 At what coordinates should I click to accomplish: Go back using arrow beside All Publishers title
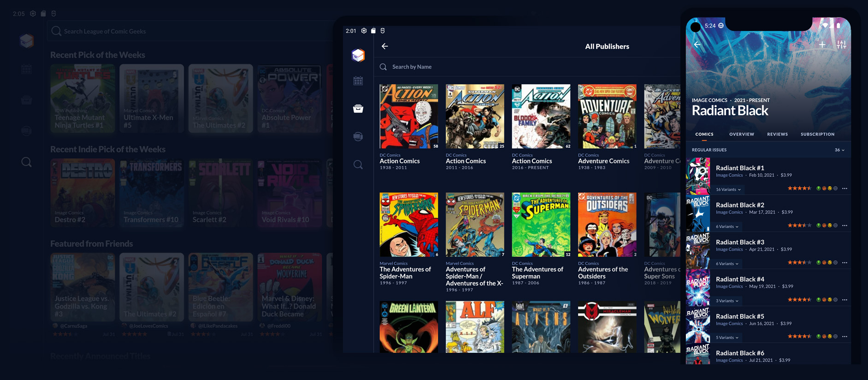point(385,46)
